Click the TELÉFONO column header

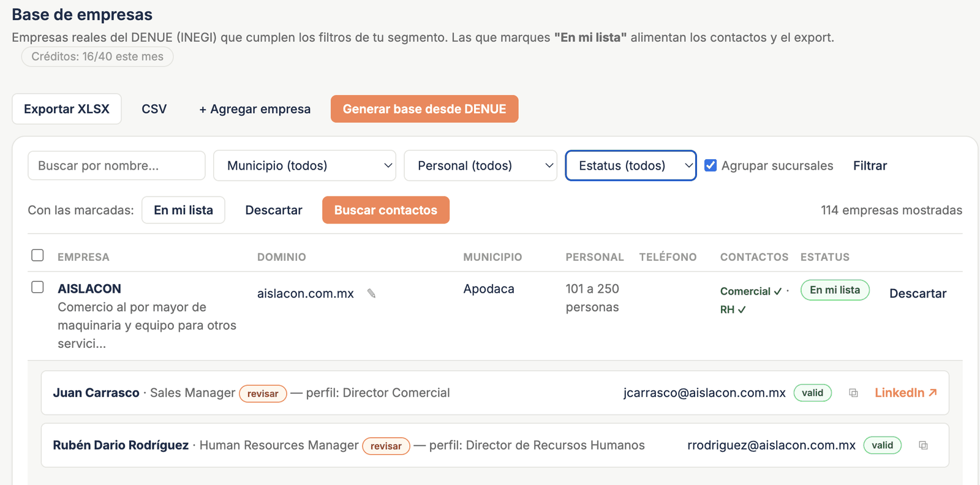click(668, 257)
